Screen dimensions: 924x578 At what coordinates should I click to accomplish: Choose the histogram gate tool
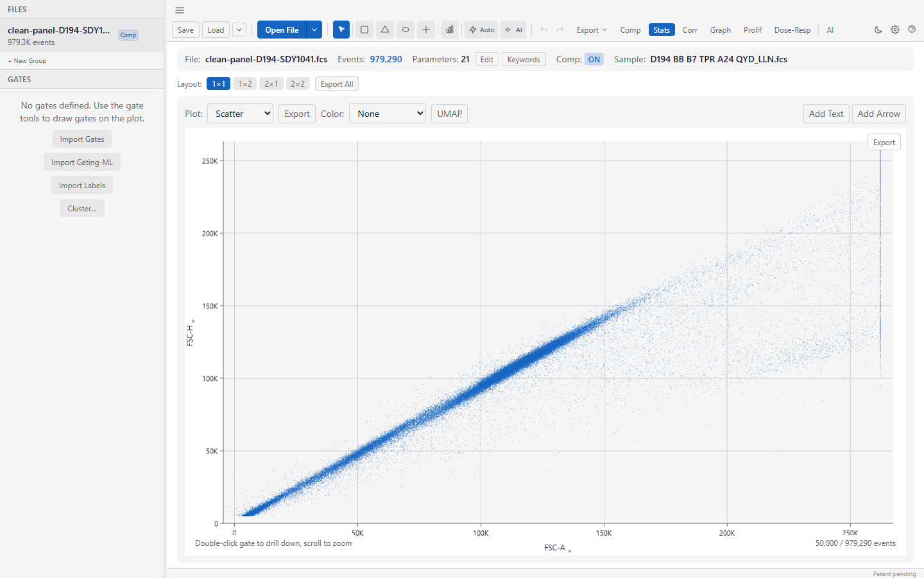pos(450,30)
